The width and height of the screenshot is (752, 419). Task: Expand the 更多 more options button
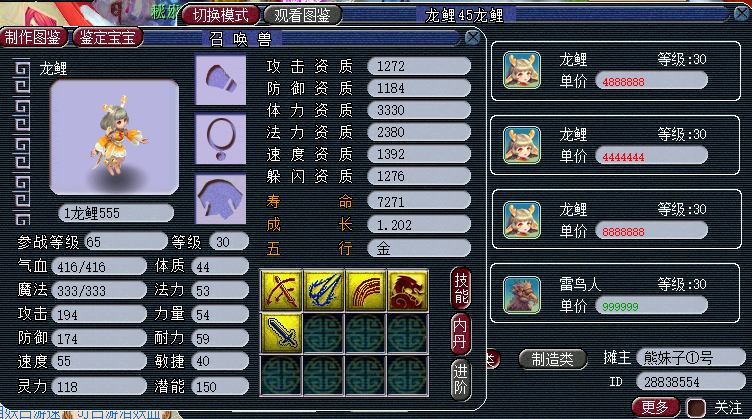point(655,407)
